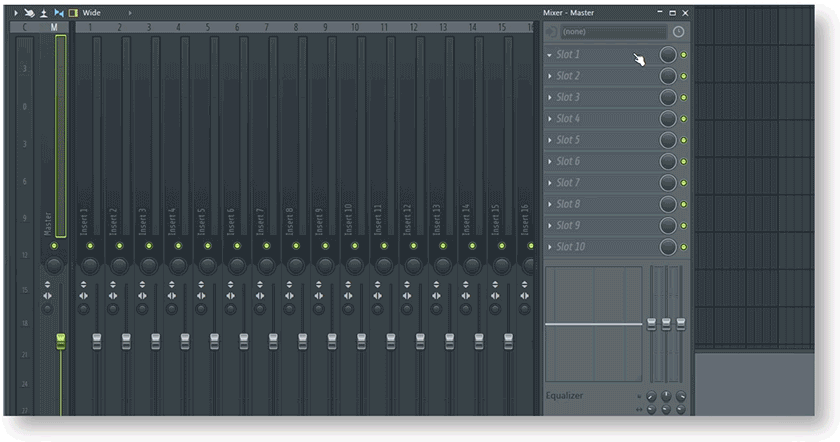The height and width of the screenshot is (442, 840).
Task: Select track header number 5
Action: coord(208,27)
